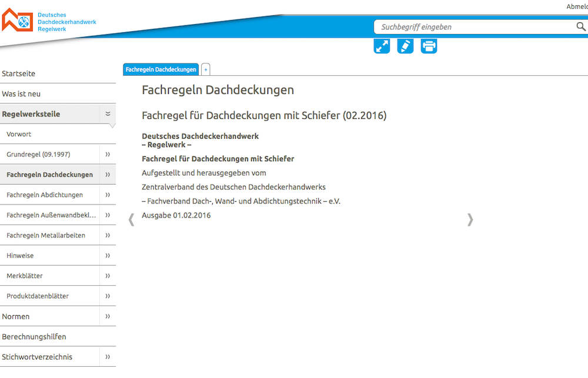
Task: Go to the previous page with the left arrow
Action: tap(131, 219)
